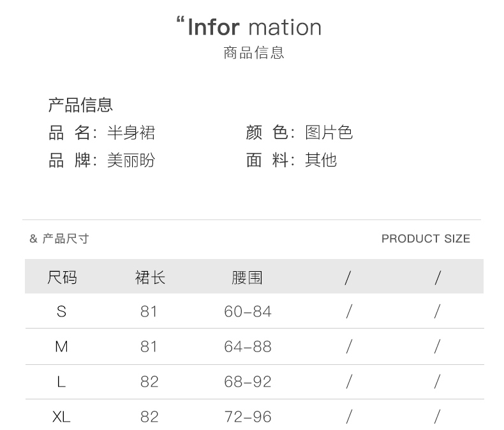The image size is (504, 430).
Task: Select the size L row label
Action: pos(61,382)
